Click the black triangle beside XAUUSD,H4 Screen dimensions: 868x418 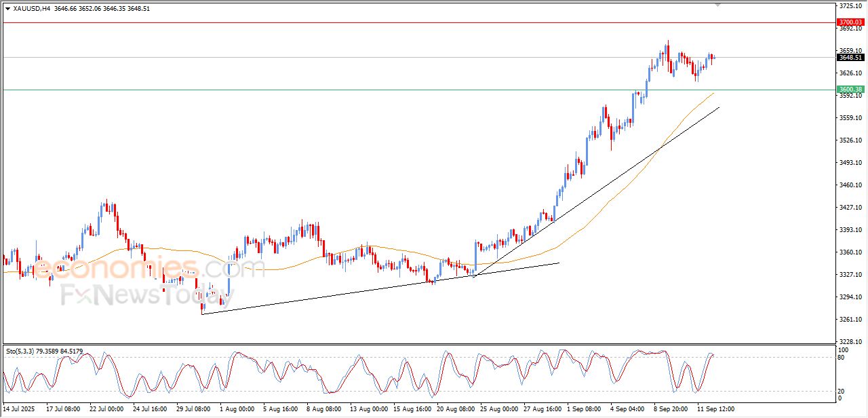[7, 9]
